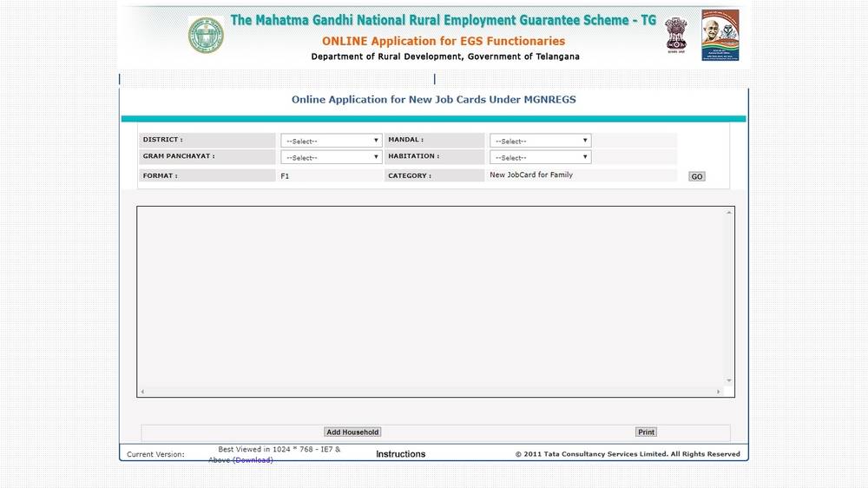This screenshot has width=868, height=488.
Task: Click the Telangana government emblem logo
Action: pos(206,35)
